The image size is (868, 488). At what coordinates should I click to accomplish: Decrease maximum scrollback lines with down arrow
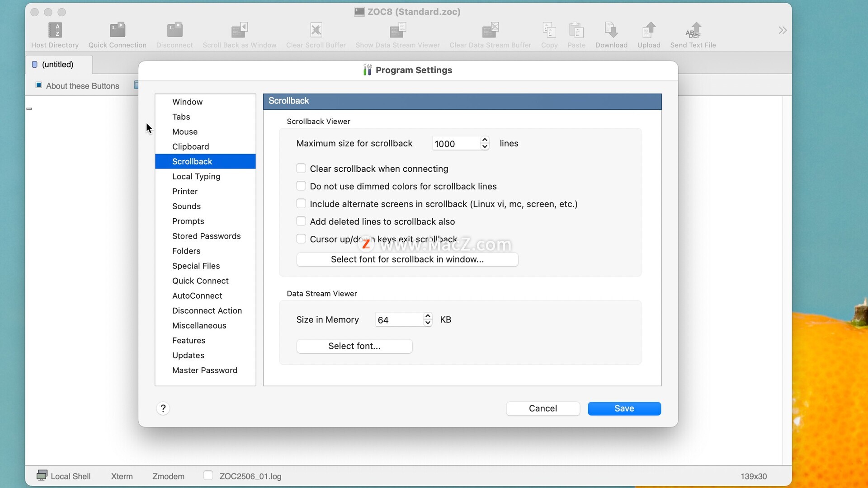[485, 147]
